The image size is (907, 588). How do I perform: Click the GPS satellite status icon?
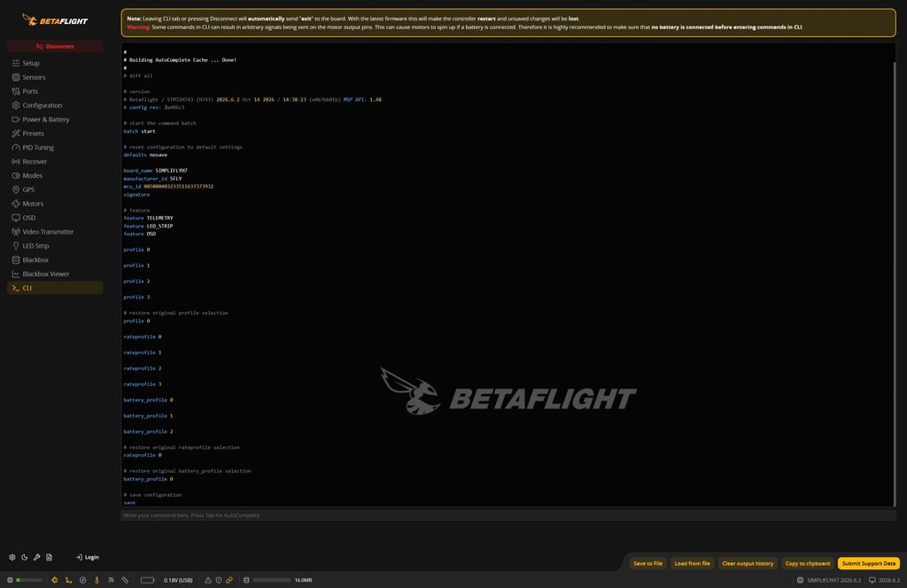[111, 580]
